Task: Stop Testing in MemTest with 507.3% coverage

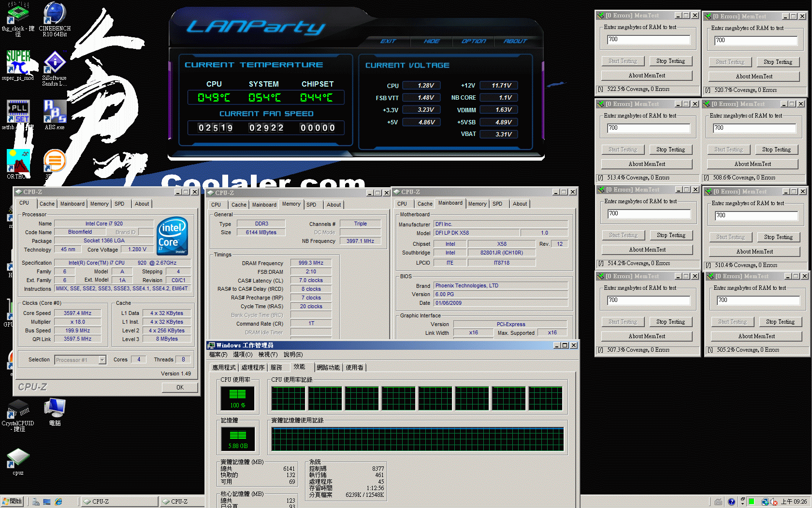Action: (670, 322)
